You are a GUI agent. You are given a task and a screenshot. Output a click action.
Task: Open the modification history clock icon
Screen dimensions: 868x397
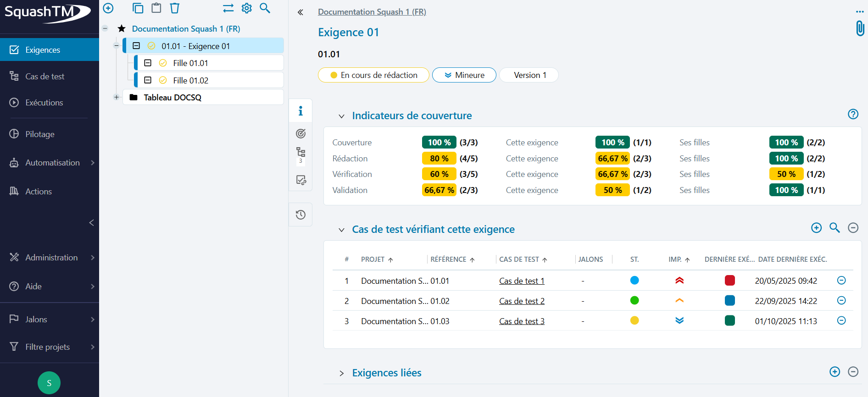point(300,215)
